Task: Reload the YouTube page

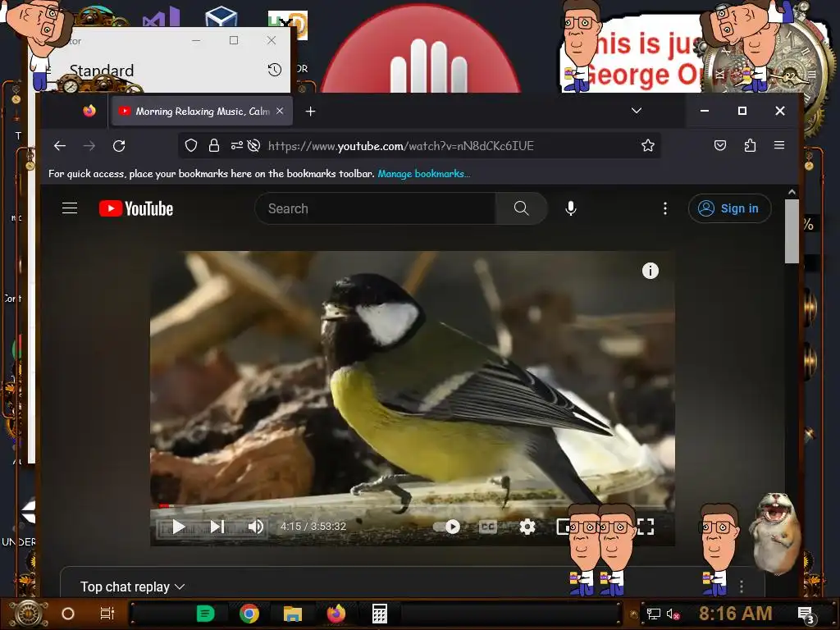Action: pos(119,146)
